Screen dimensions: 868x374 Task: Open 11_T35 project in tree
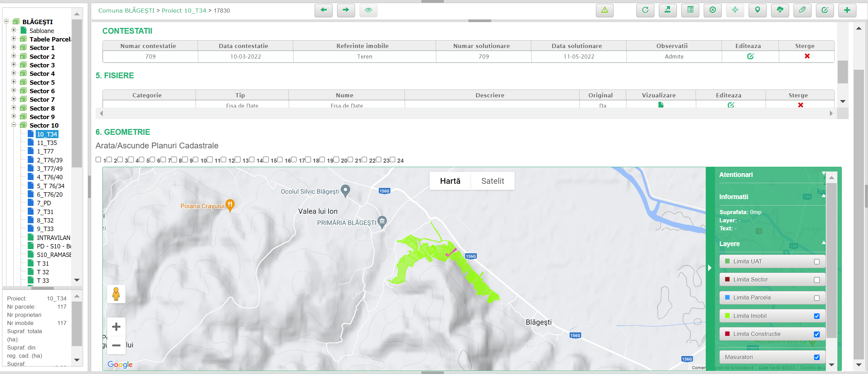(47, 143)
